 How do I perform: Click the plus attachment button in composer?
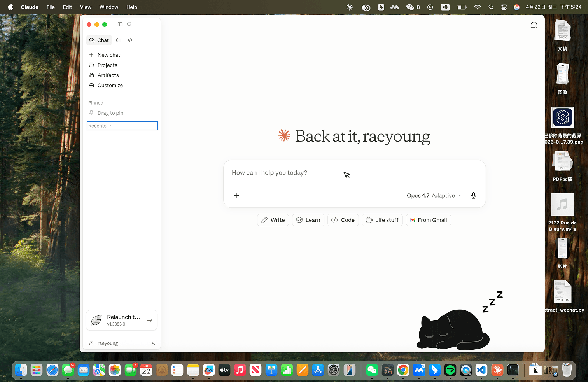(x=236, y=196)
